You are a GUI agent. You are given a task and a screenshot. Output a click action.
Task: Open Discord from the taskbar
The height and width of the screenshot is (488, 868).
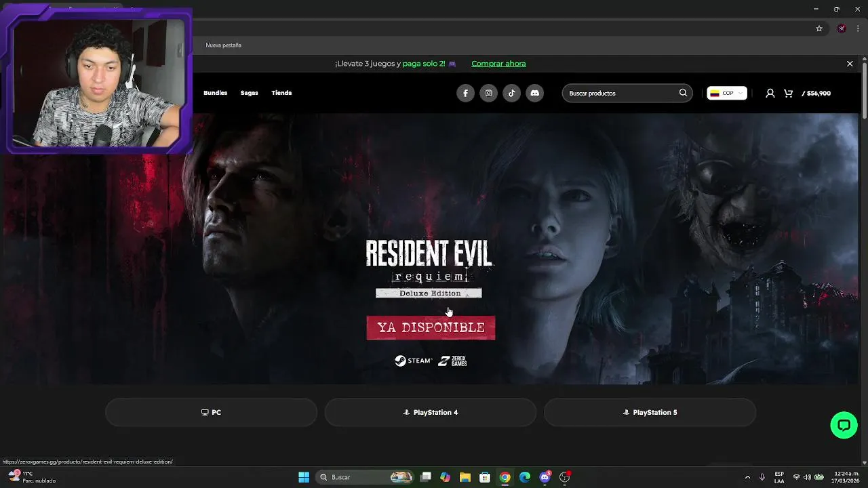(x=545, y=477)
